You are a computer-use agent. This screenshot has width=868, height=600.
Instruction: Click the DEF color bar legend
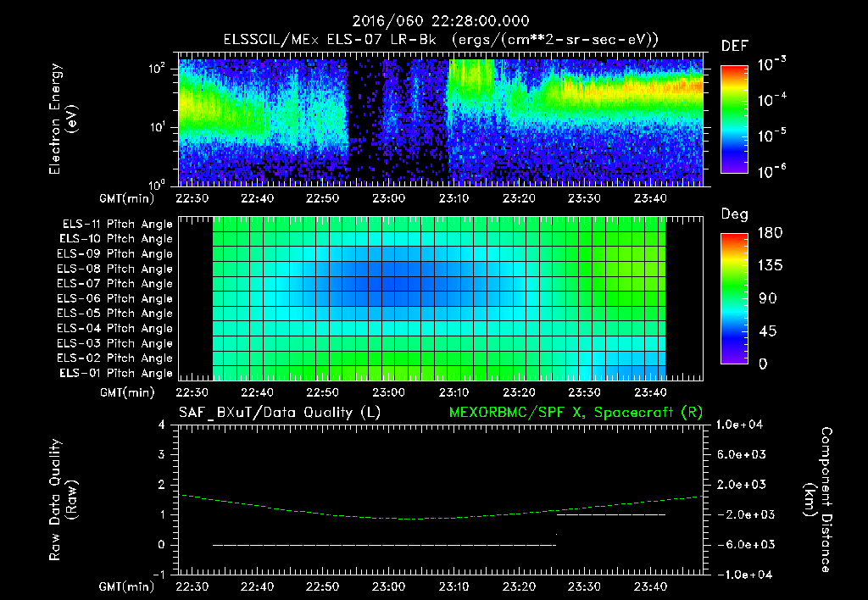coord(734,119)
